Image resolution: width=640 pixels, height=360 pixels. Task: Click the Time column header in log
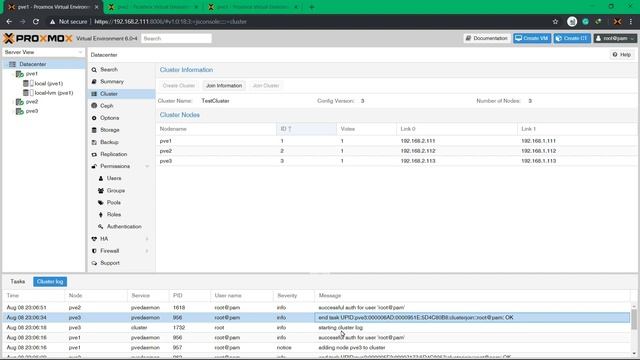(34, 296)
